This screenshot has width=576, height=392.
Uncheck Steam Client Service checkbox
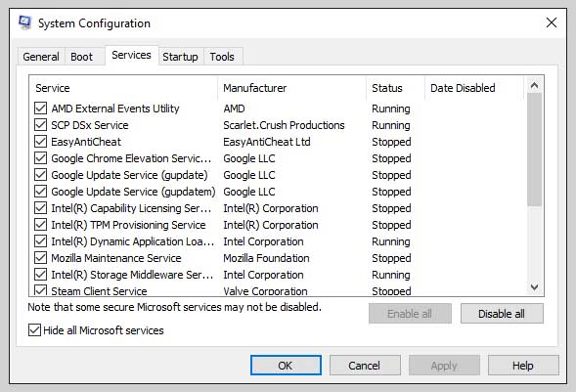click(x=40, y=290)
